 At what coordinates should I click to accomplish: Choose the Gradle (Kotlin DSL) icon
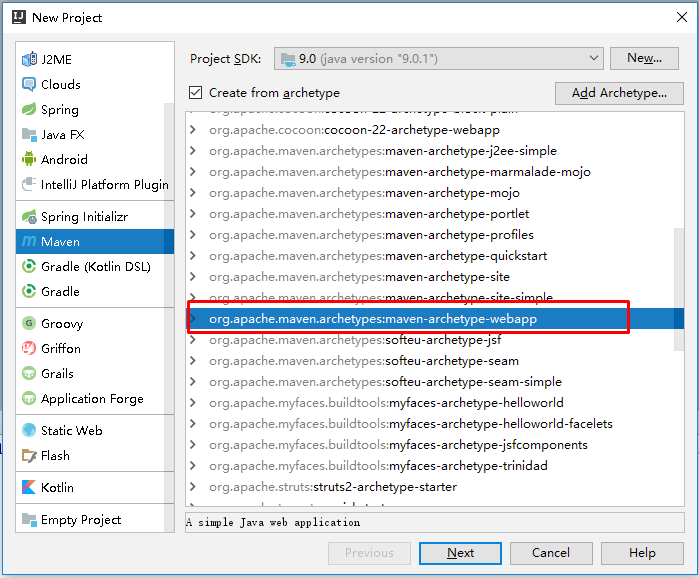(29, 267)
